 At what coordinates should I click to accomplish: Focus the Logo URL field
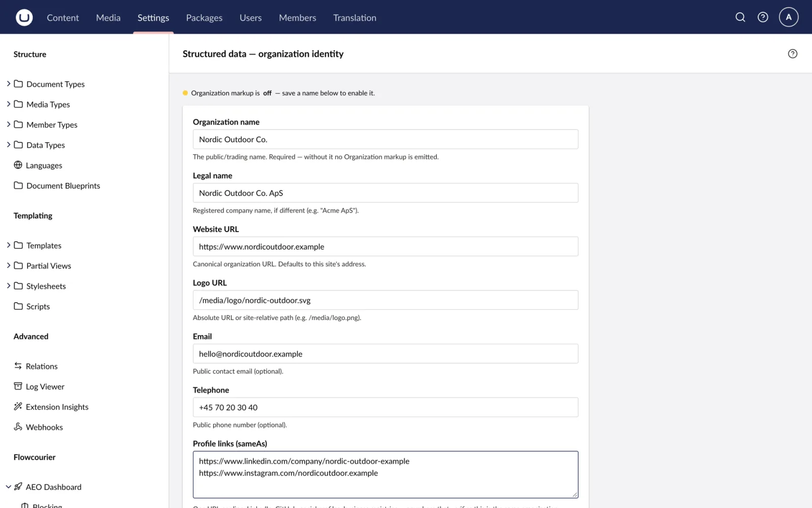[385, 300]
